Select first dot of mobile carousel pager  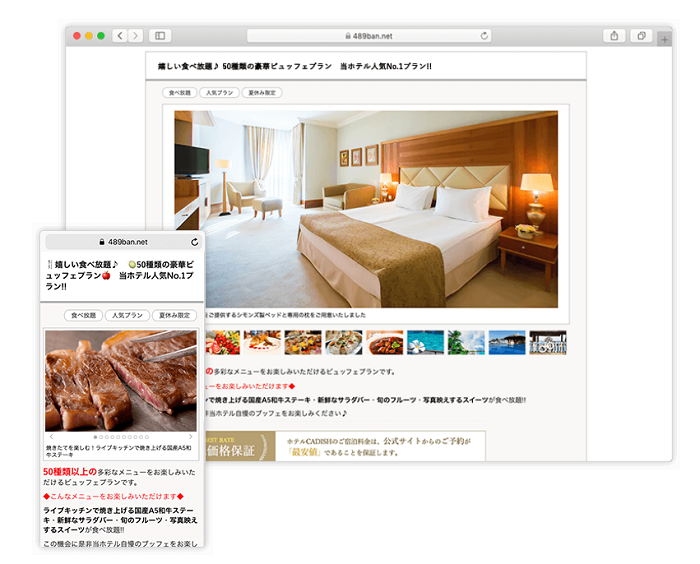tap(95, 437)
